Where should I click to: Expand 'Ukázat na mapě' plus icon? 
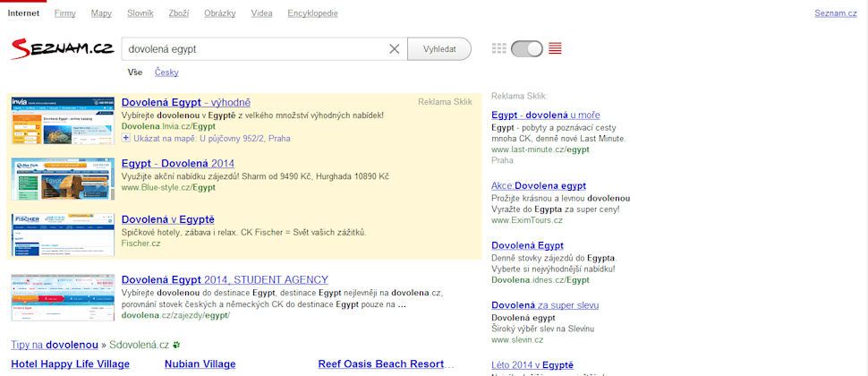coord(125,138)
